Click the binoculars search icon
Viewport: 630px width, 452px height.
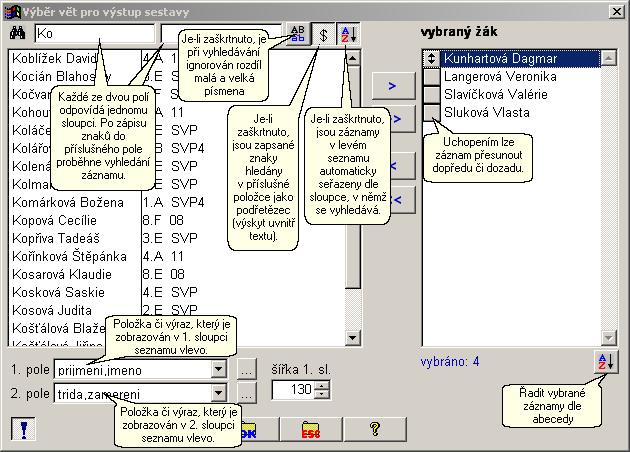coord(17,33)
